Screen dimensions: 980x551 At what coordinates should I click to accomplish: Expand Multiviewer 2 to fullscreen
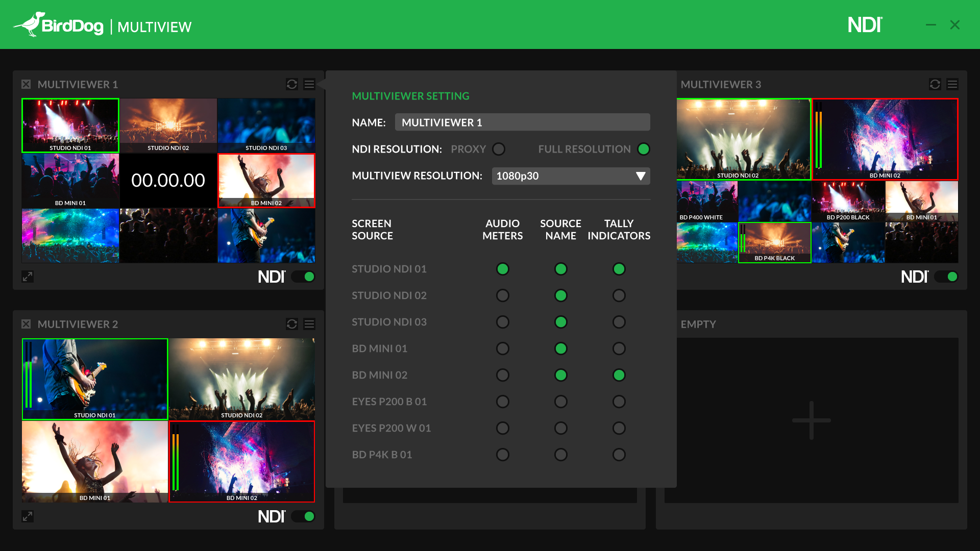[x=28, y=516]
